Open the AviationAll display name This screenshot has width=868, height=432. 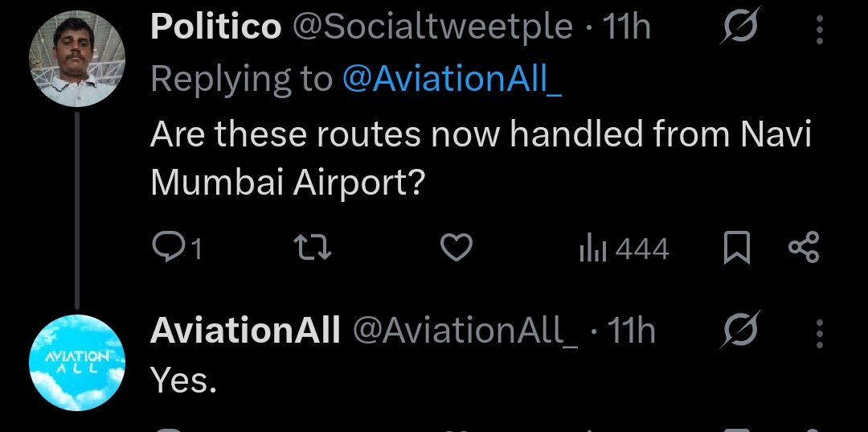click(245, 330)
